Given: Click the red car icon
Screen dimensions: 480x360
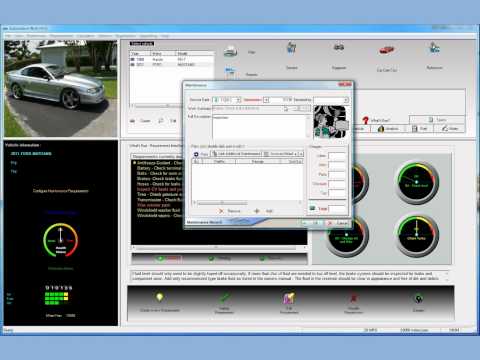Looking at the screenshot, I should point(387,50).
